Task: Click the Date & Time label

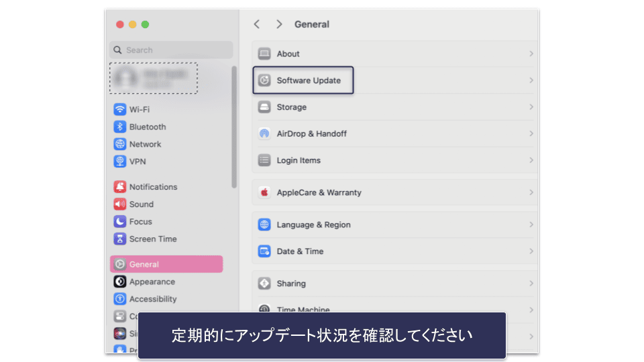Action: point(300,251)
